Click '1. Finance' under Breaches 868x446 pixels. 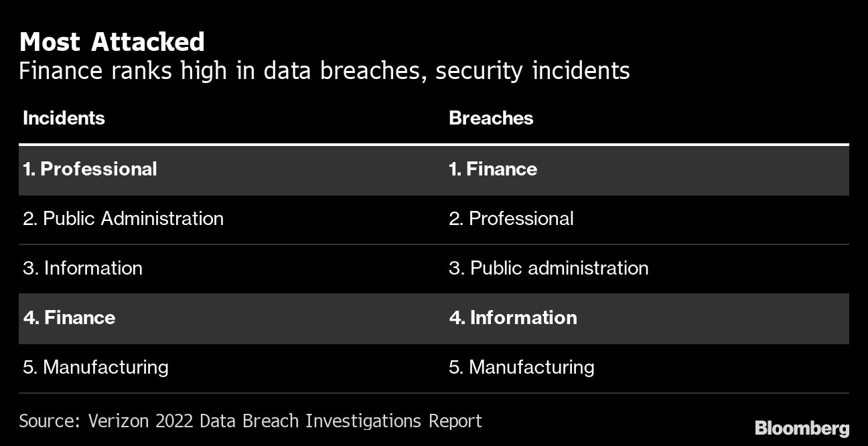[492, 169]
